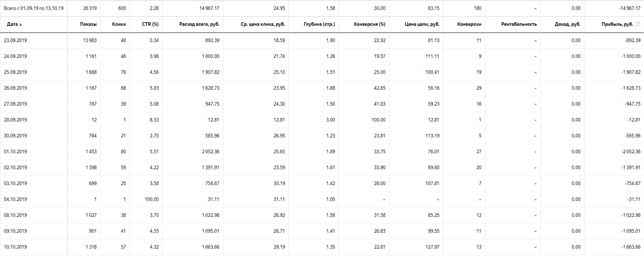
Task: Click the Доход, руб. column header
Action: coord(568,24)
